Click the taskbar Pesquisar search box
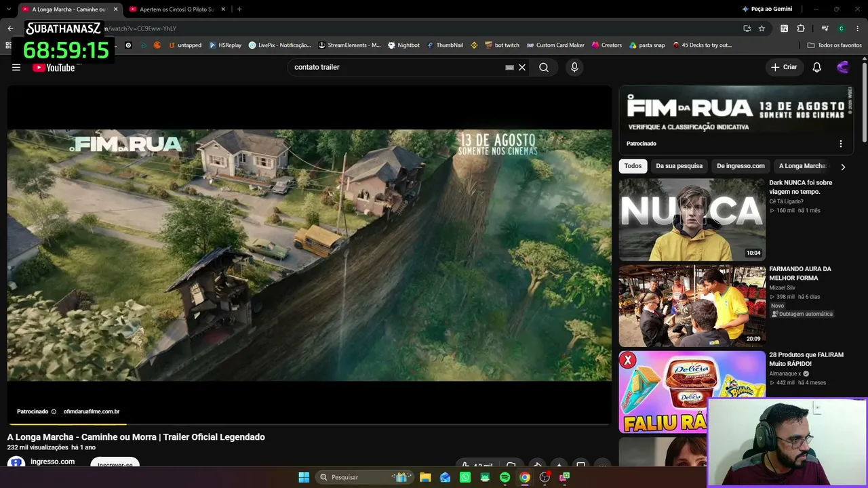Screen dimensions: 868x488 tap(365, 477)
